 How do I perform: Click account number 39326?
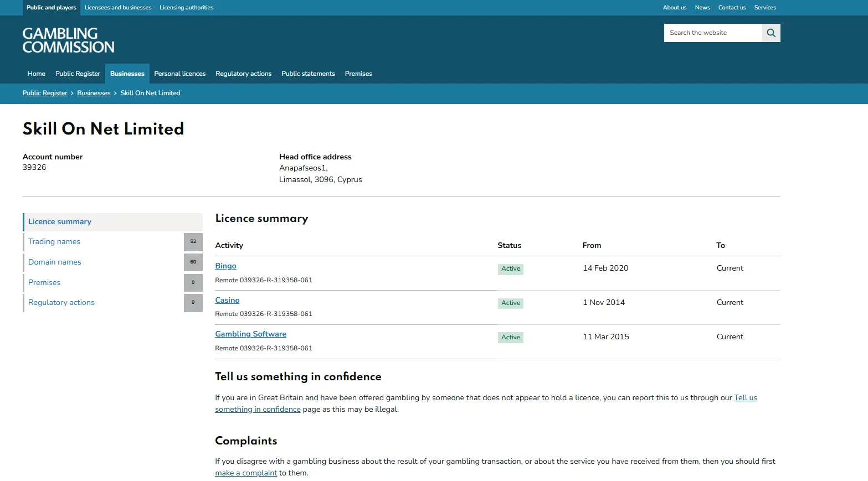[x=34, y=168]
